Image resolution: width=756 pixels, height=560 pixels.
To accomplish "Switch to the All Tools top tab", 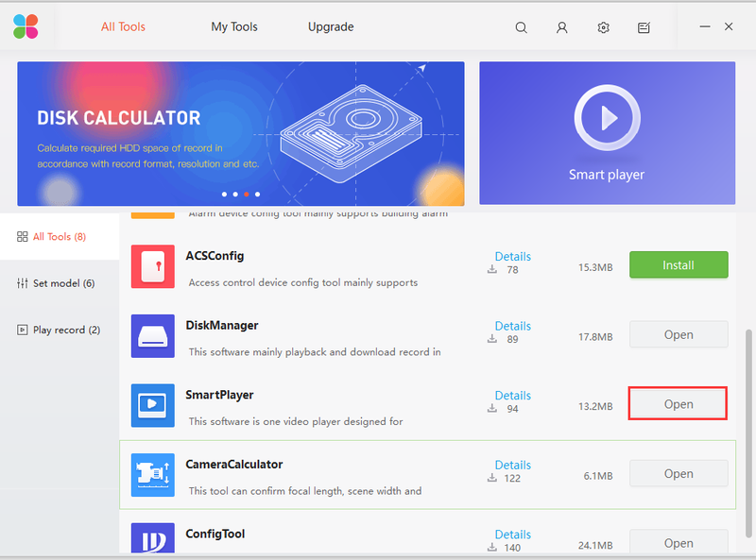I will (123, 27).
